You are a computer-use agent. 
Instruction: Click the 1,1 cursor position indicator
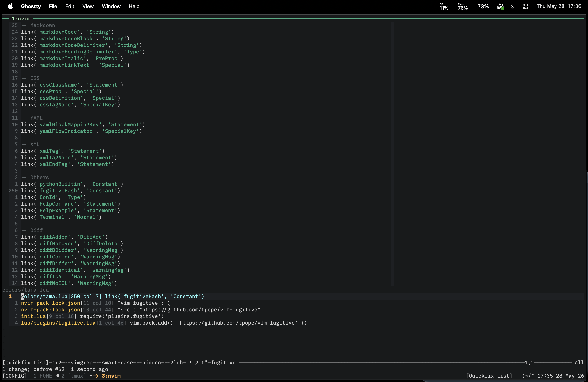click(529, 363)
